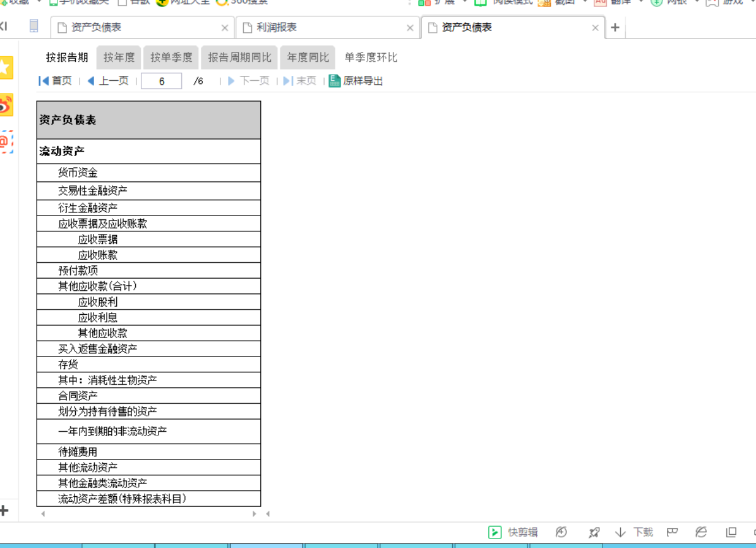Image resolution: width=756 pixels, height=548 pixels.
Task: Select the 其他应收款 row
Action: click(x=148, y=333)
